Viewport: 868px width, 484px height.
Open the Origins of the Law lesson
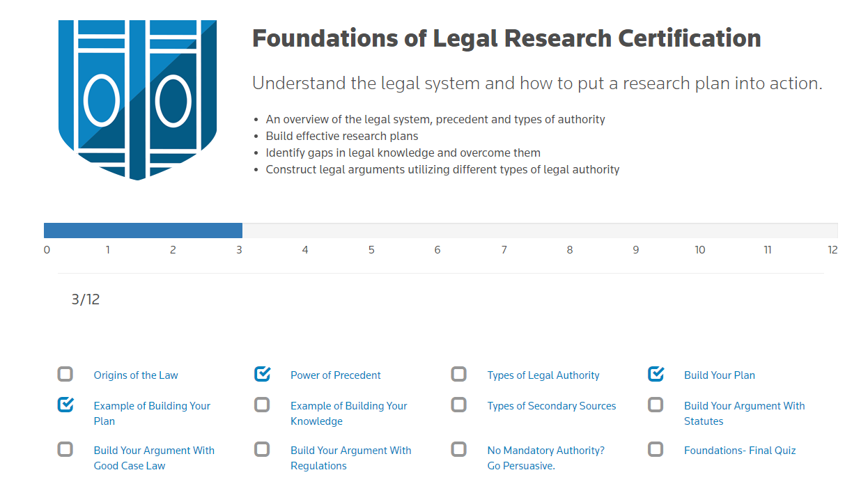tap(136, 375)
